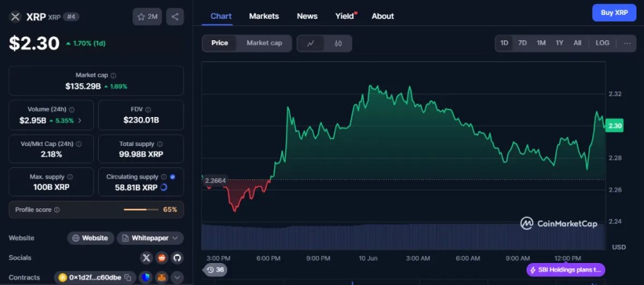Open the chart more options menu
The image size is (644, 285).
click(626, 43)
